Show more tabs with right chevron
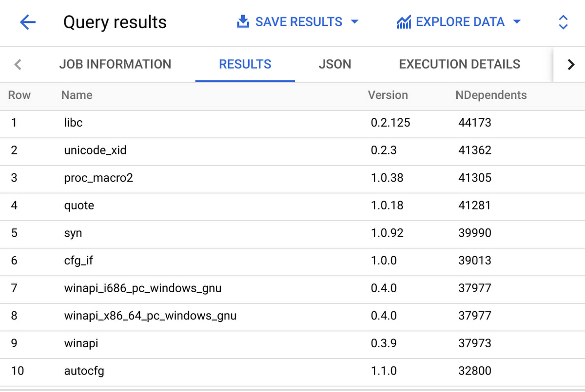Screen dimensions: 585x392 [571, 64]
